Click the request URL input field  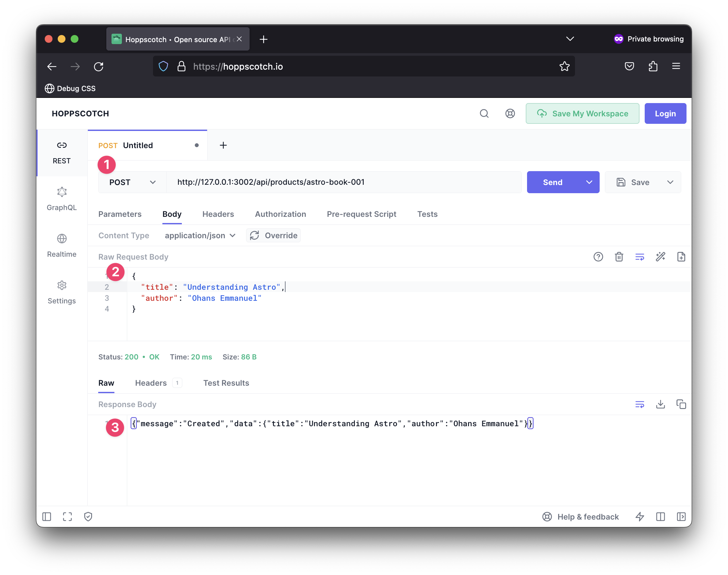pyautogui.click(x=343, y=182)
